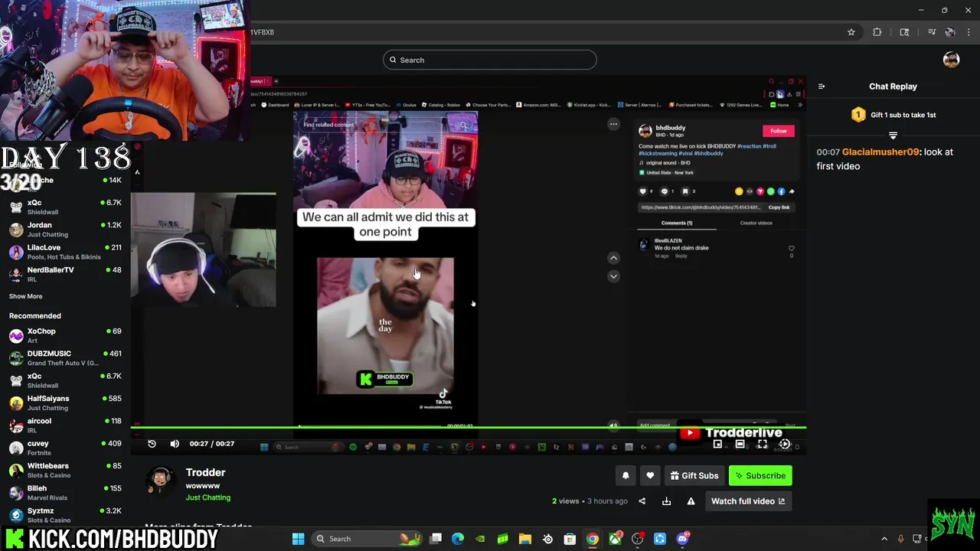Viewport: 980px width, 551px height.
Task: Toggle theater mode in player
Action: [740, 445]
